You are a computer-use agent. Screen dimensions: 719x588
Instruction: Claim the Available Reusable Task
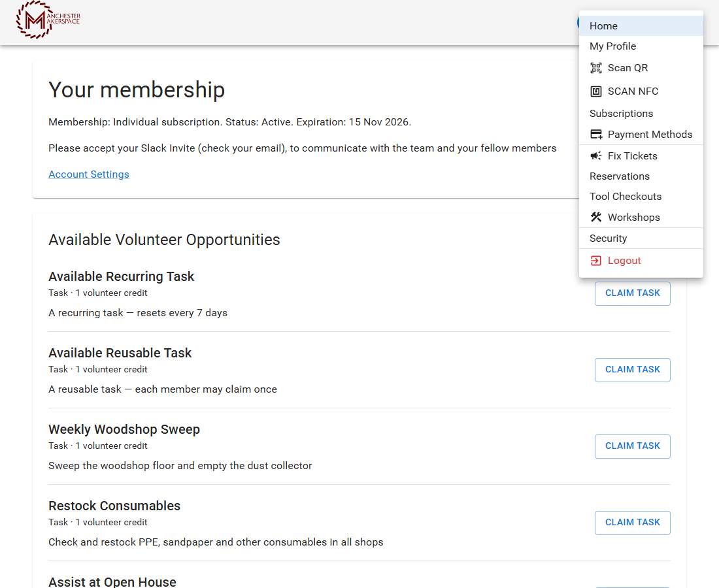coord(632,370)
